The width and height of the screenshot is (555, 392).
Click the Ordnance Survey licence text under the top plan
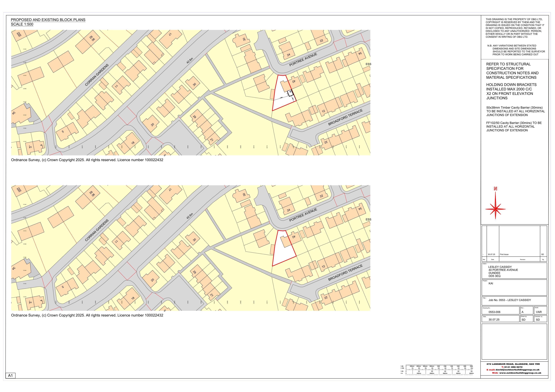click(x=87, y=160)
